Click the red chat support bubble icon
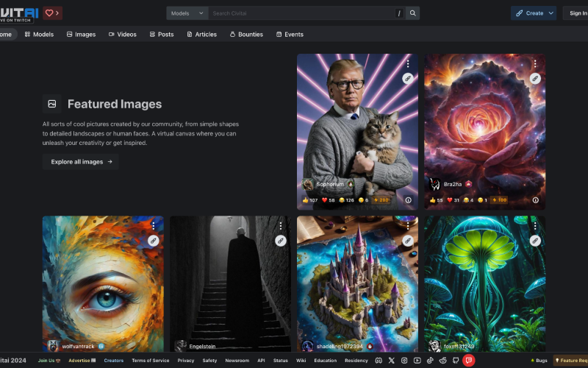This screenshot has height=368, width=588. point(469,361)
